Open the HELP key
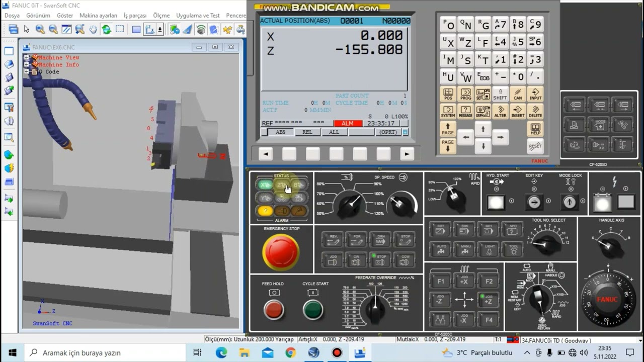The height and width of the screenshot is (362, 644). (x=535, y=129)
